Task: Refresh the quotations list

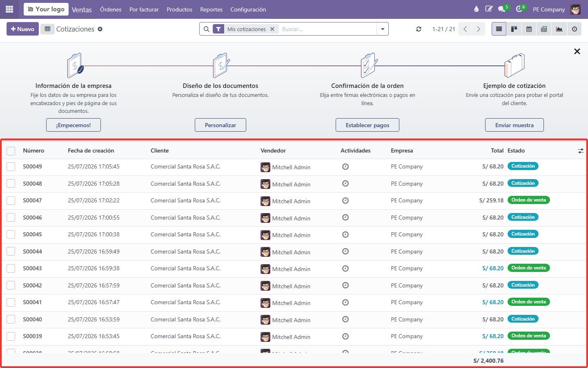Action: 419,29
